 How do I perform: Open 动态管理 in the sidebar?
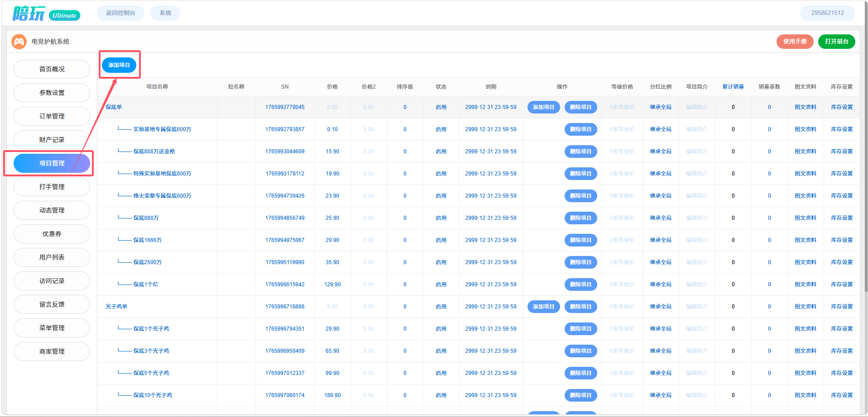[52, 210]
